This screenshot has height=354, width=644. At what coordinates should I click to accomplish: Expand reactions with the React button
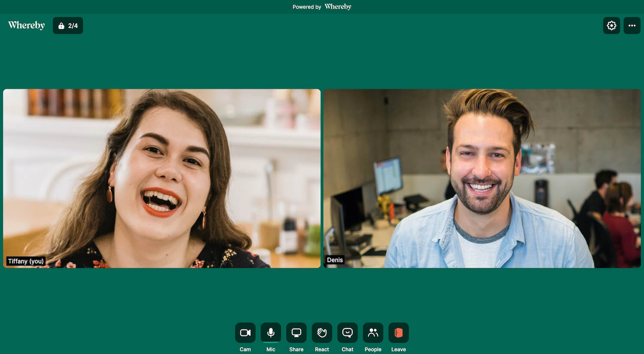click(x=322, y=333)
